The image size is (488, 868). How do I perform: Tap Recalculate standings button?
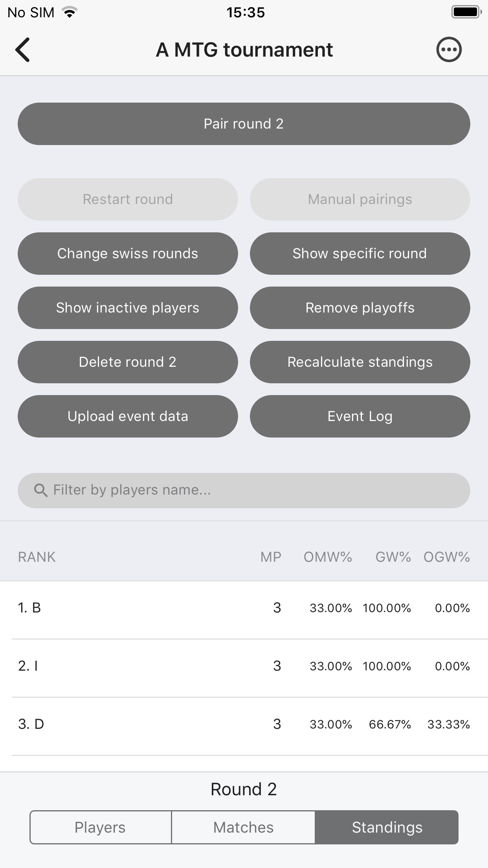tap(360, 362)
